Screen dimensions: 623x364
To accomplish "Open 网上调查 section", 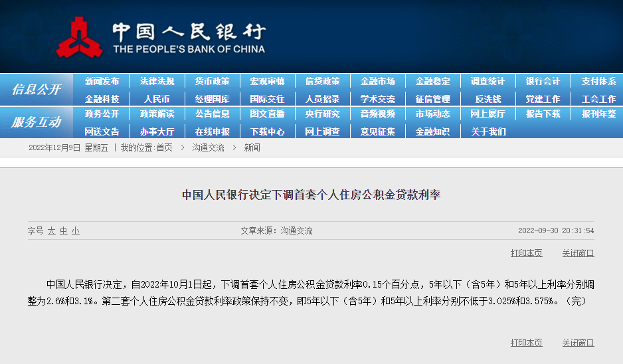I will [323, 132].
